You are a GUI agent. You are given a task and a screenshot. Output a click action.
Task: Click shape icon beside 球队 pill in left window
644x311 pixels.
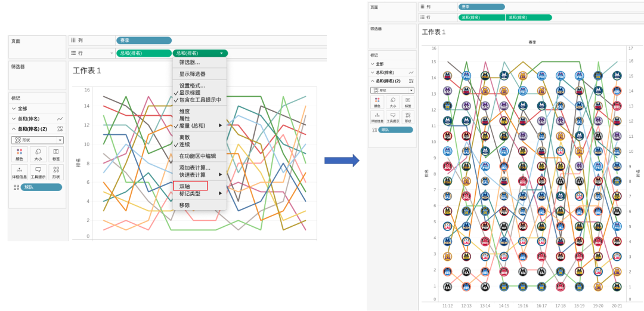[17, 187]
